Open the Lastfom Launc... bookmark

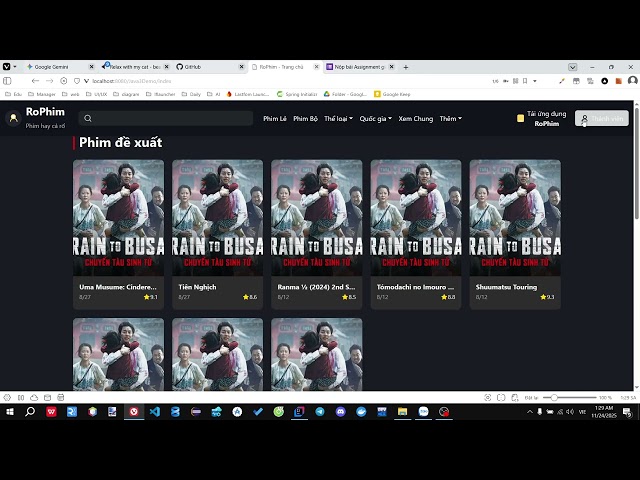pos(248,94)
